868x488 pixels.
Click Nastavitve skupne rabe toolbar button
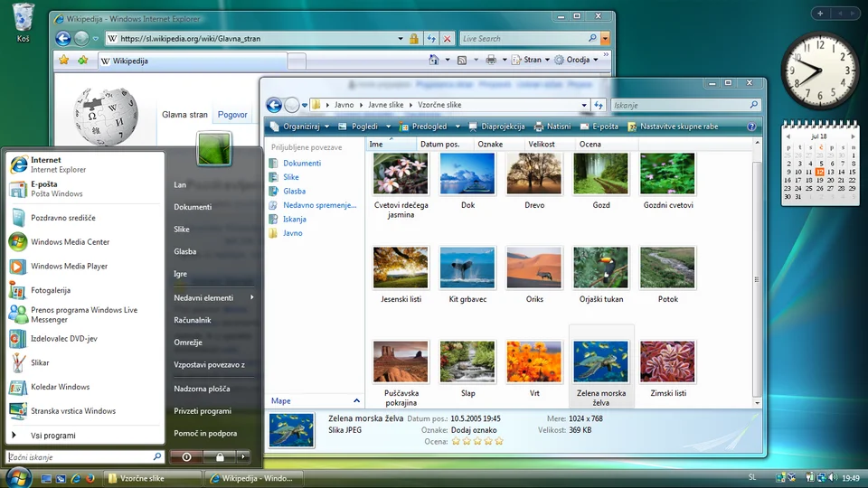tap(673, 127)
